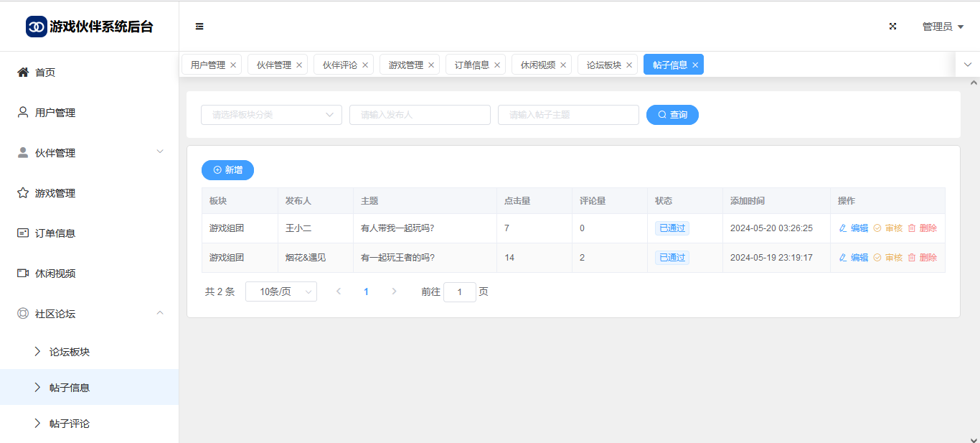Close the 用户管理 tab

(233, 65)
